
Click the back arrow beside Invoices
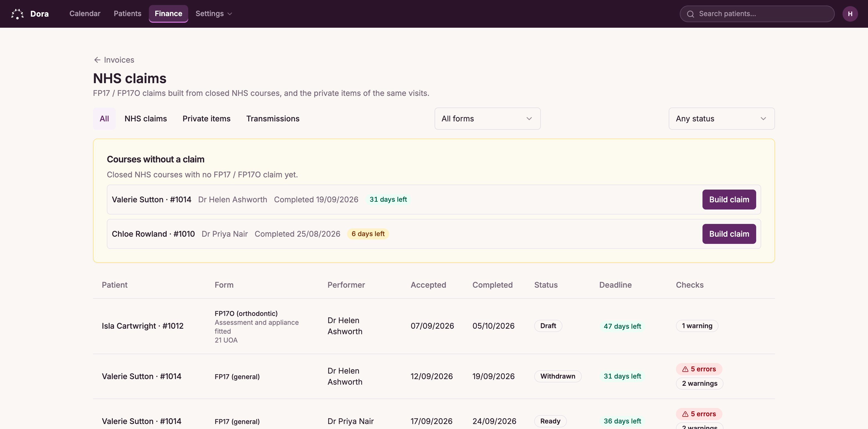97,60
